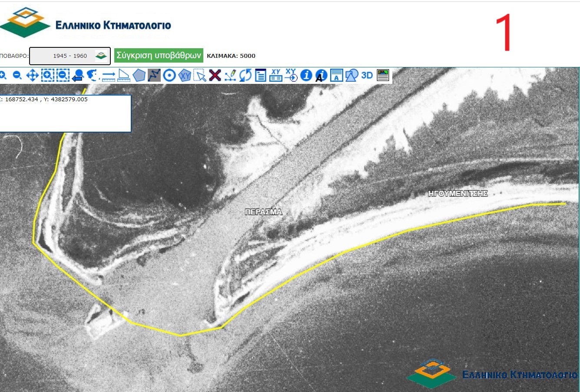
Task: Click the red X clear tool
Action: pyautogui.click(x=215, y=75)
